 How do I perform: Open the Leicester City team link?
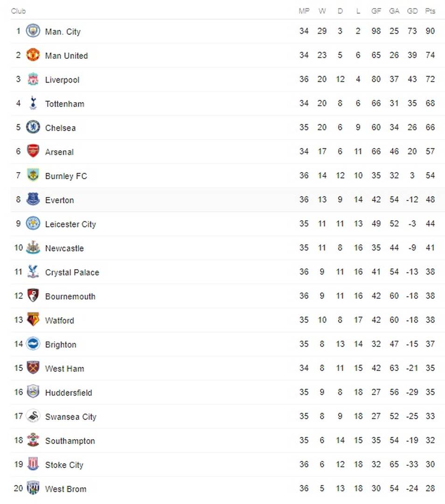coord(70,224)
